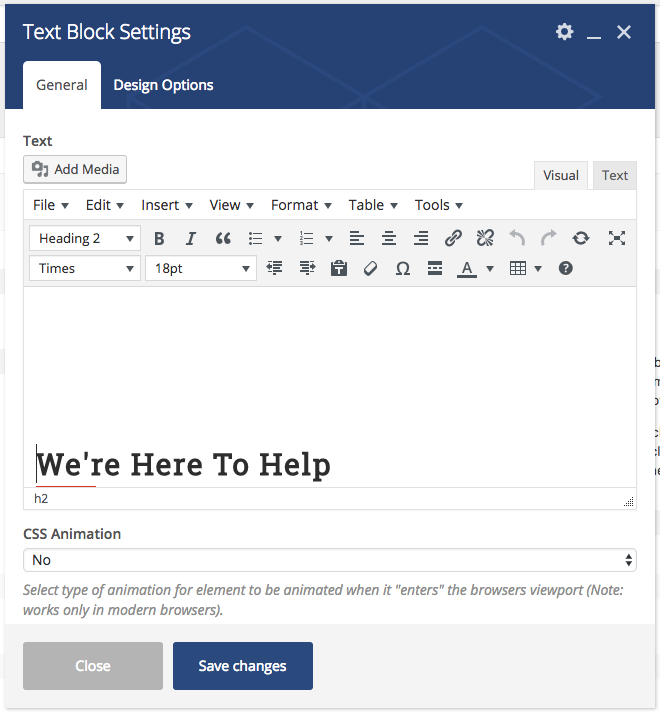Image resolution: width=660 pixels, height=714 pixels.
Task: Center align the text
Action: pos(389,238)
